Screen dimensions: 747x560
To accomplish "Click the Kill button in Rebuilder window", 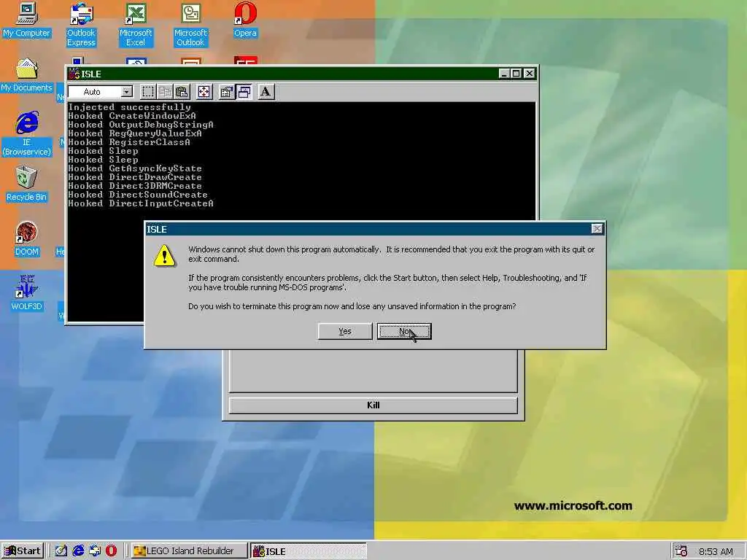I will (x=373, y=405).
